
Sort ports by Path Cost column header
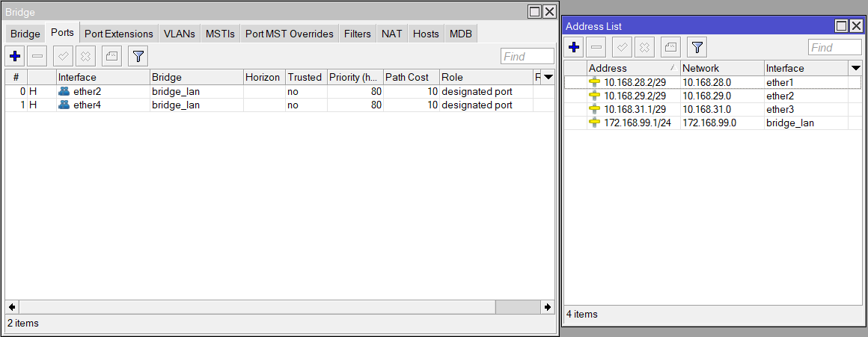410,77
